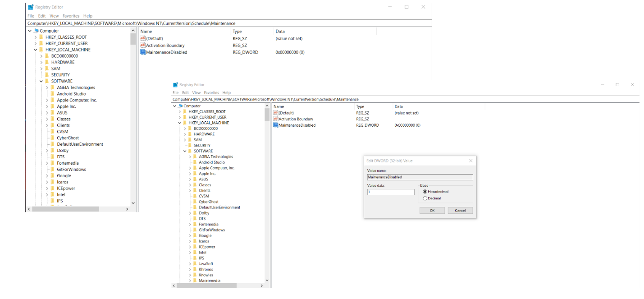
Task: Select SAM key in larger window
Action: [198, 140]
